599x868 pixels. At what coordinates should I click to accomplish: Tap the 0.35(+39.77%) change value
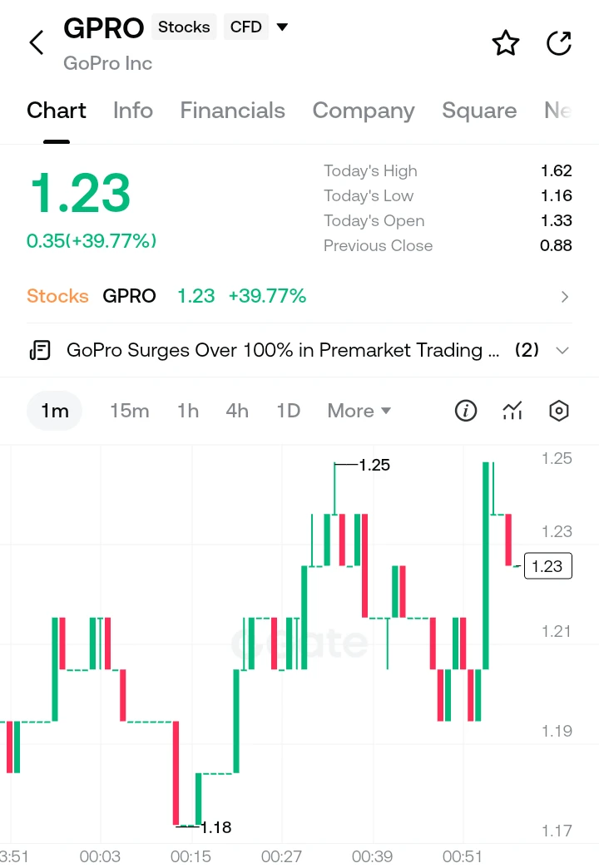[x=92, y=241]
